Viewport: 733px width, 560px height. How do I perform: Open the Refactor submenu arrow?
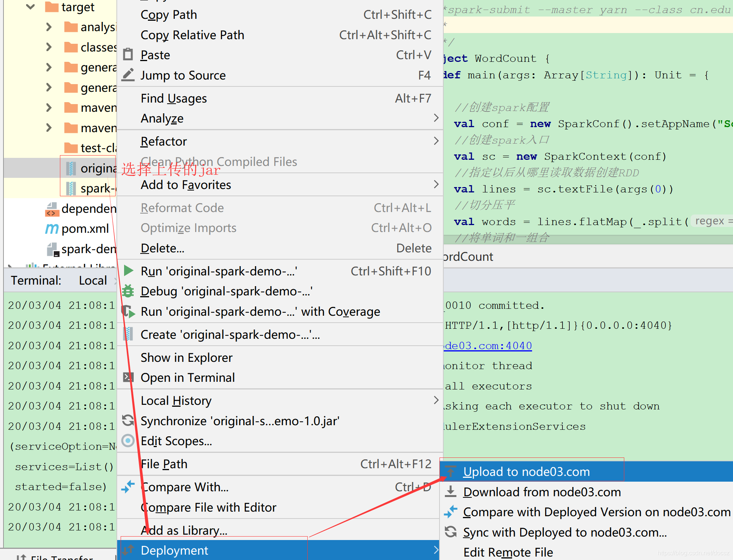436,141
